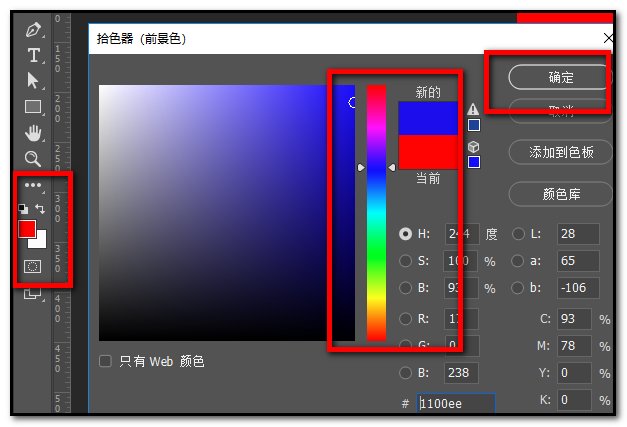Select the Rectangle shape tool
This screenshot has width=627, height=427.
(x=33, y=107)
